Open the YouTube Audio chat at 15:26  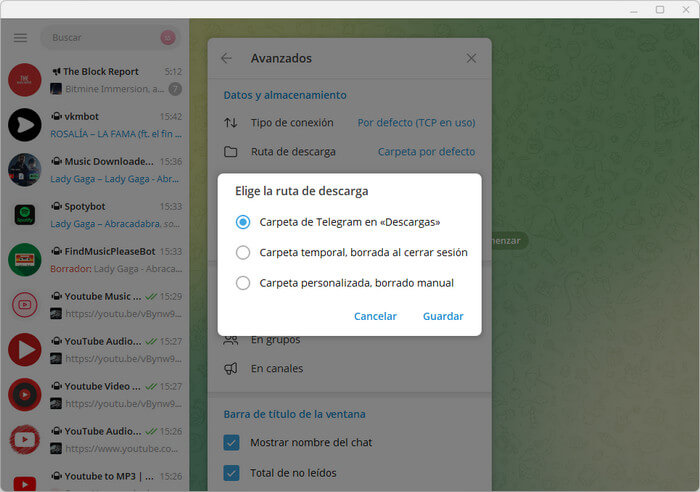click(x=95, y=440)
